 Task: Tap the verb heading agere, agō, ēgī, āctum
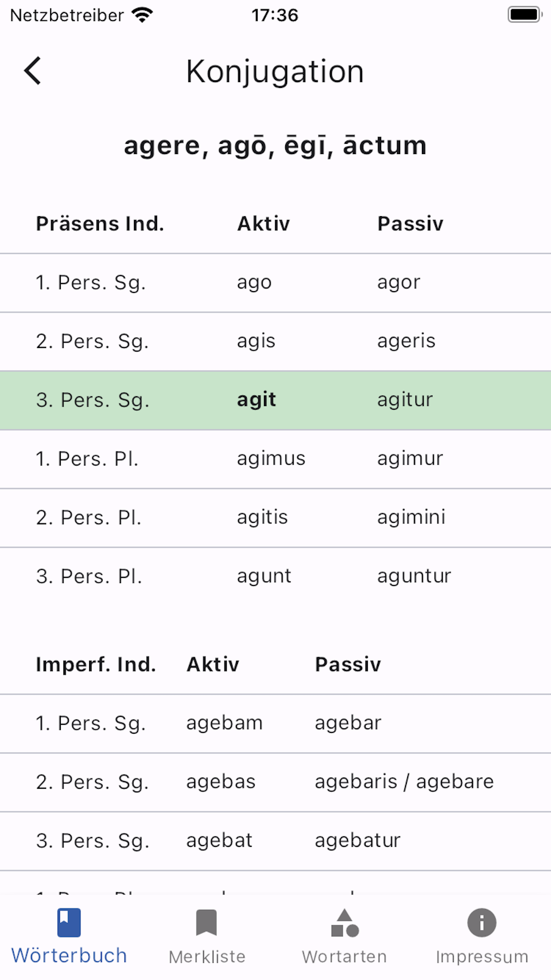pyautogui.click(x=275, y=146)
